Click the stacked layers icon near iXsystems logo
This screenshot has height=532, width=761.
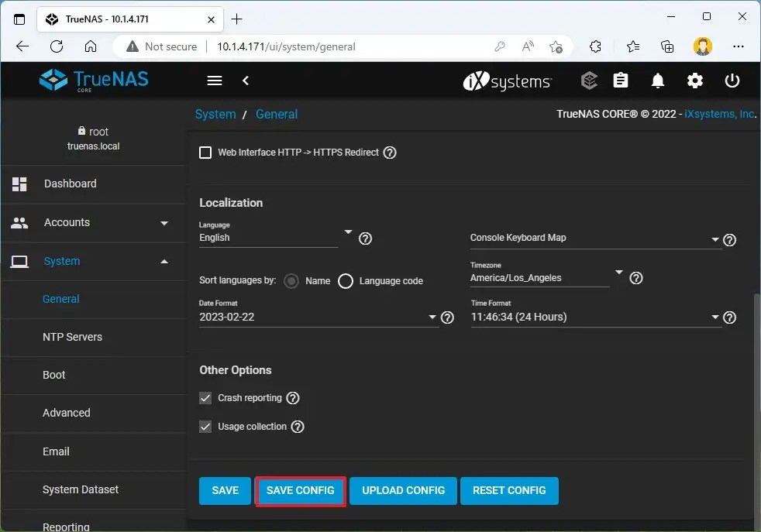[589, 81]
